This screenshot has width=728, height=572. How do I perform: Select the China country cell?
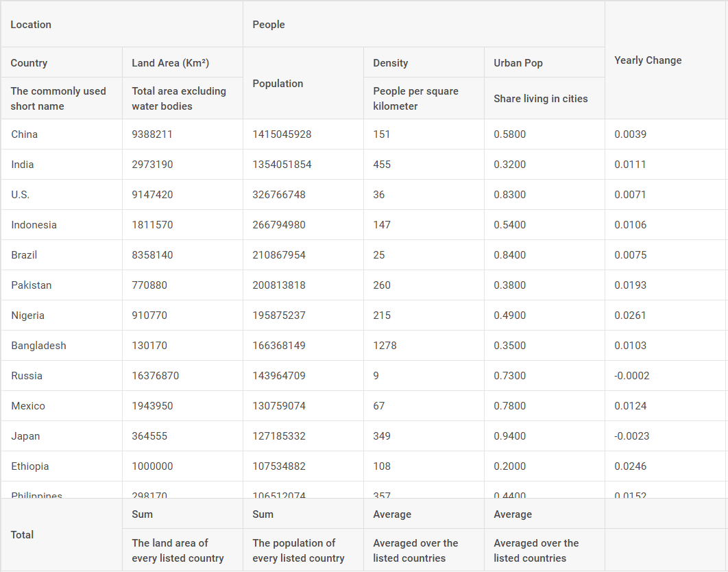coord(61,134)
